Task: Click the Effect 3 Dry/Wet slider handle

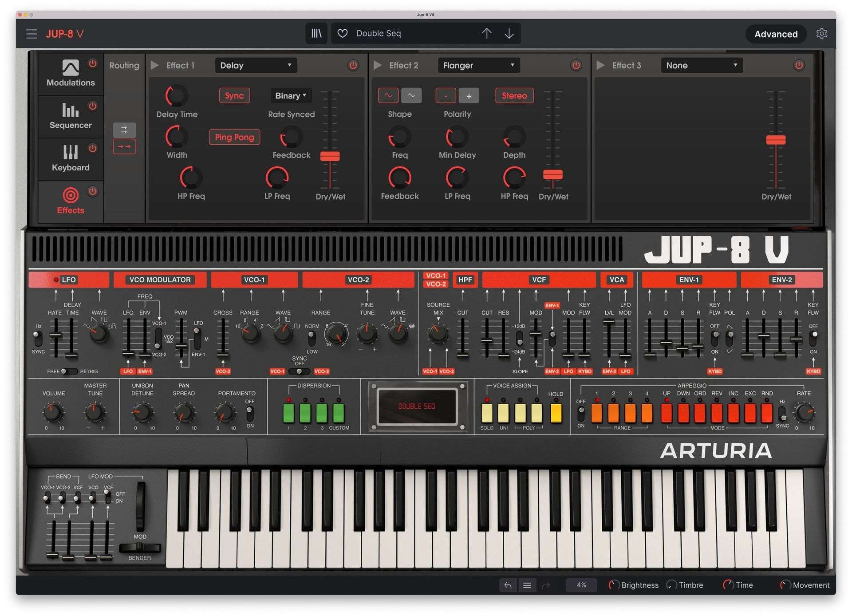Action: (775, 140)
